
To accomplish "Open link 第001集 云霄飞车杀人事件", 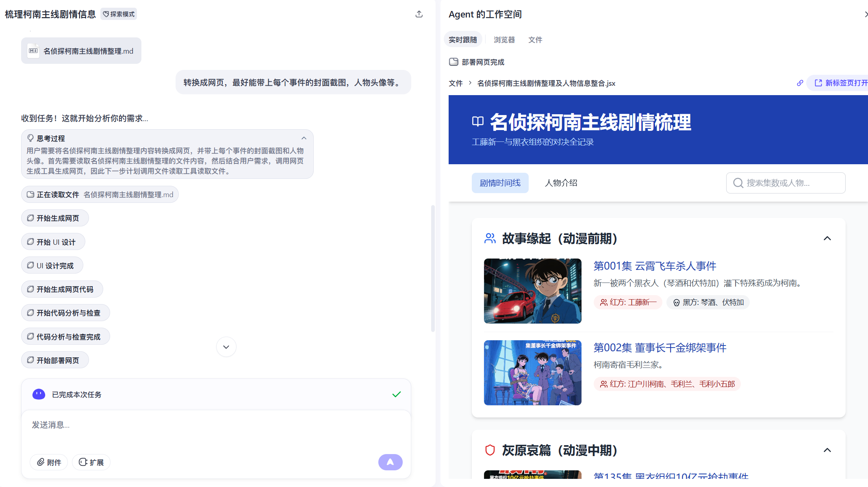I will click(655, 266).
